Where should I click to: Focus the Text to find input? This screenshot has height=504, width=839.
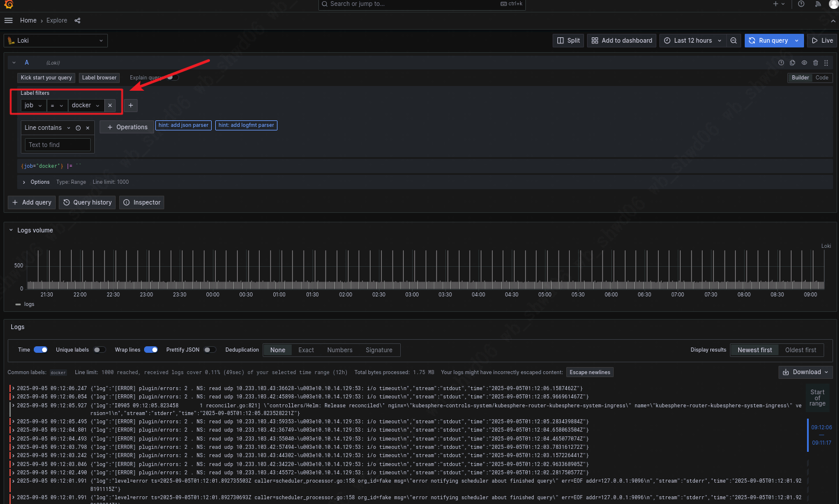tap(58, 145)
